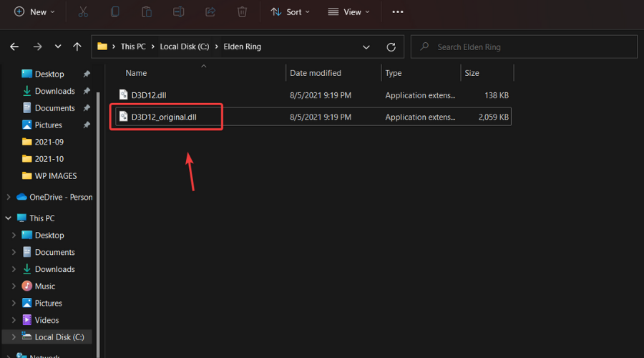644x358 pixels.
Task: Click pin icon beside Quick access Downloads
Action: tap(87, 91)
